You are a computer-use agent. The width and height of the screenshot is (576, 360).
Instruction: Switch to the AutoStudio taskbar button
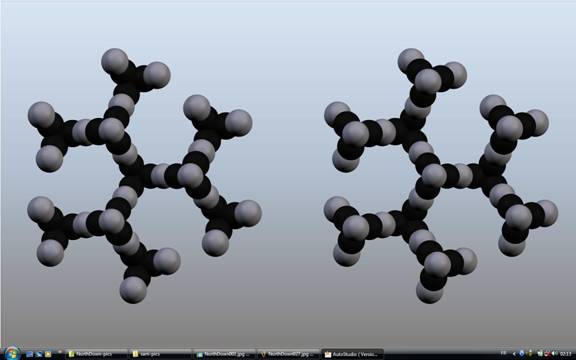(353, 354)
